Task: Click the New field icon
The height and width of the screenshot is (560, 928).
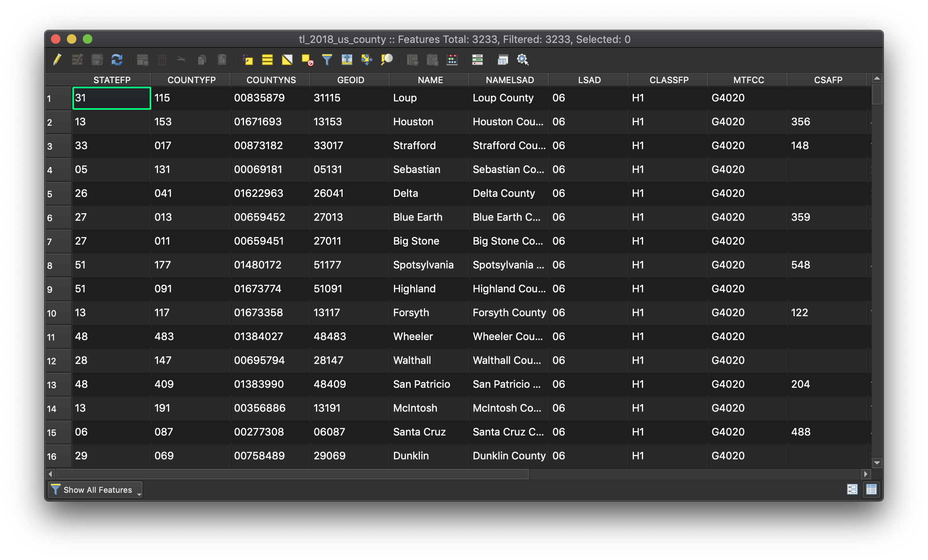Action: [x=412, y=60]
